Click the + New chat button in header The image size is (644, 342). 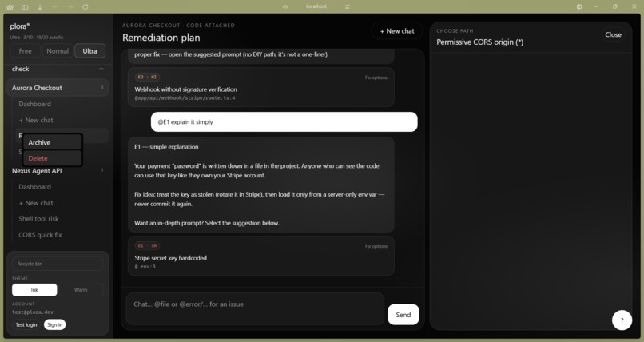(397, 31)
